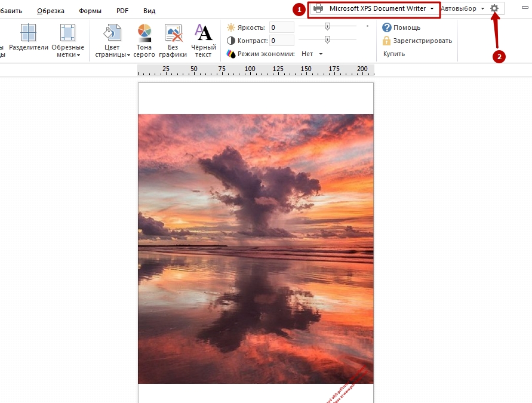The height and width of the screenshot is (403, 532).
Task: Click the Помощь help icon
Action: click(387, 27)
